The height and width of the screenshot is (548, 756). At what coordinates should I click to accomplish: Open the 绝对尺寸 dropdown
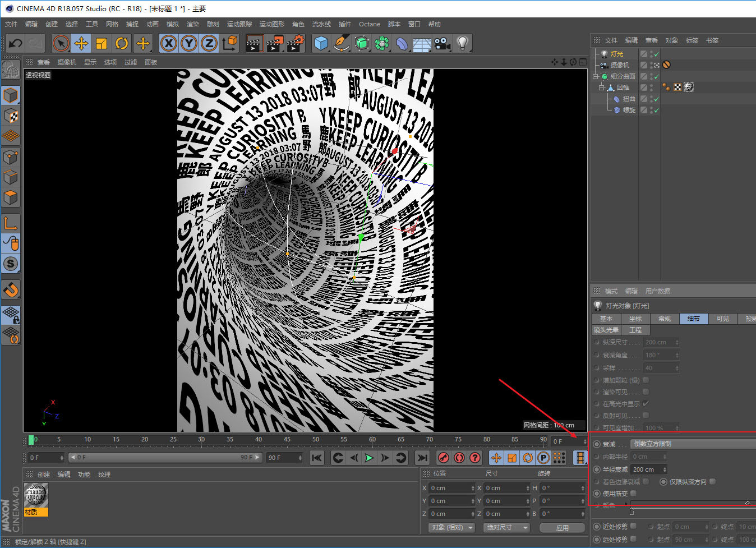tap(507, 527)
